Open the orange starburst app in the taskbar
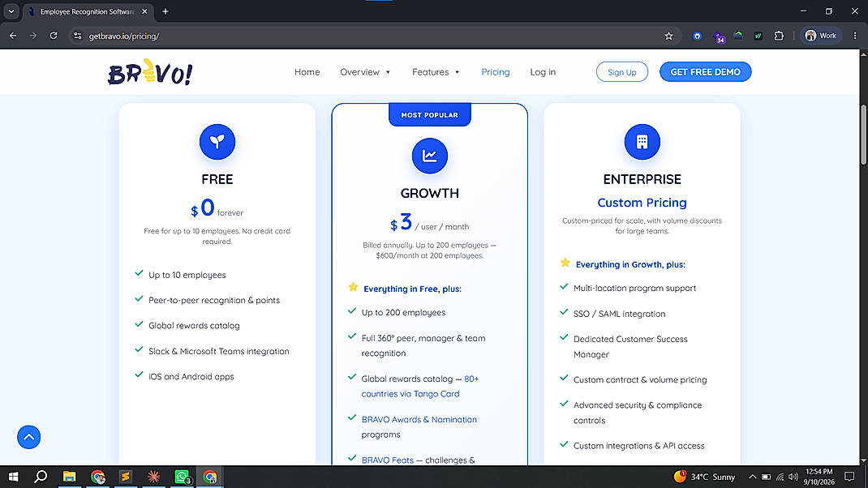Viewport: 868px width, 488px height. (154, 477)
